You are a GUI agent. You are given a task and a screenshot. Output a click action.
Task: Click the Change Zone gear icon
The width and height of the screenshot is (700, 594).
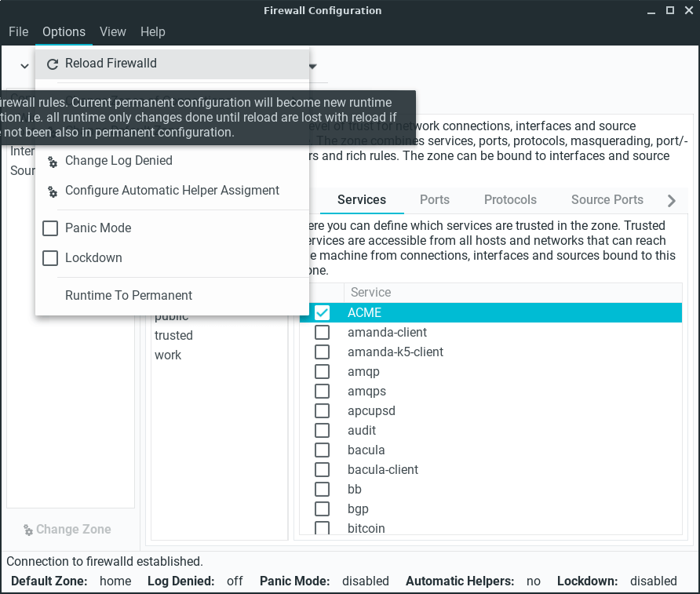click(28, 530)
